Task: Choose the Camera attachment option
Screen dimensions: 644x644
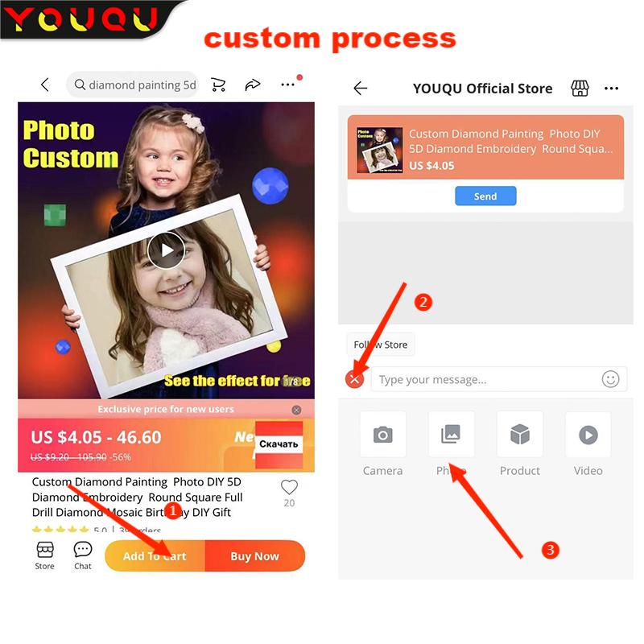Action: coord(383,444)
